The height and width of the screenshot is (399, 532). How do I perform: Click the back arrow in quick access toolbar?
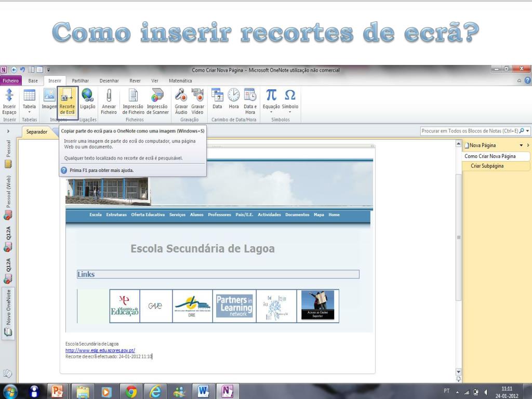14,70
